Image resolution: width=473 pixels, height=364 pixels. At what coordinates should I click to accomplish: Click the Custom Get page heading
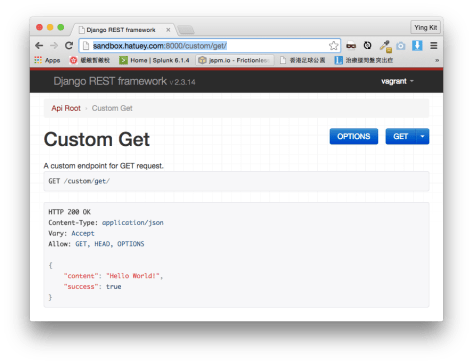[97, 139]
